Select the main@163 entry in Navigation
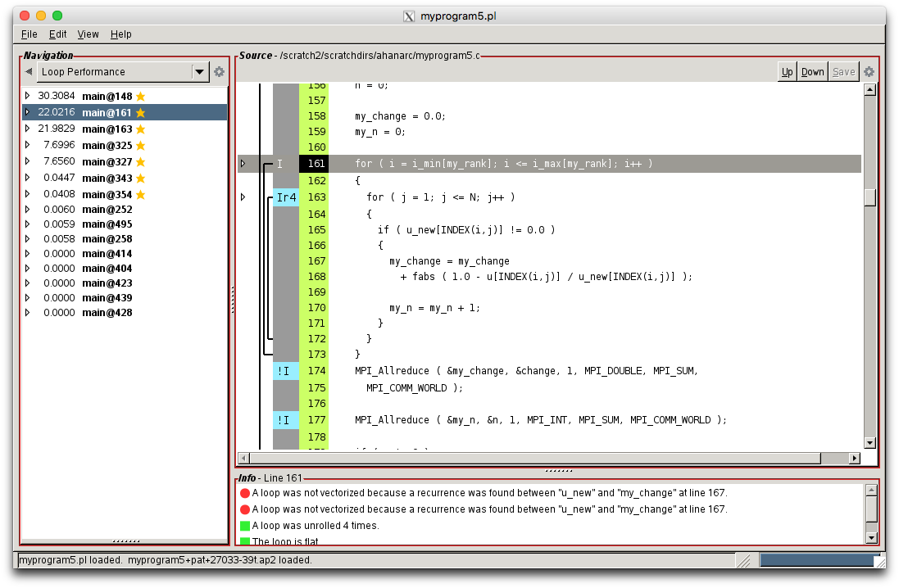The width and height of the screenshot is (899, 588). click(107, 128)
